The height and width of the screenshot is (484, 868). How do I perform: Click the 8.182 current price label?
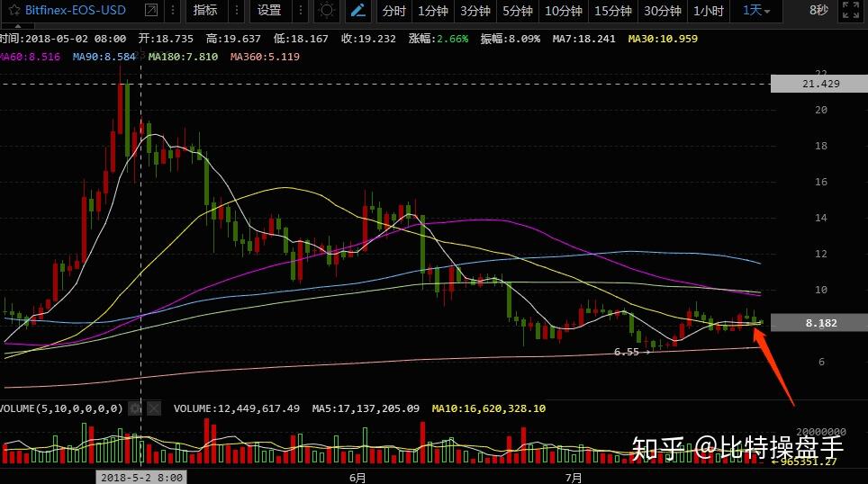pos(819,323)
